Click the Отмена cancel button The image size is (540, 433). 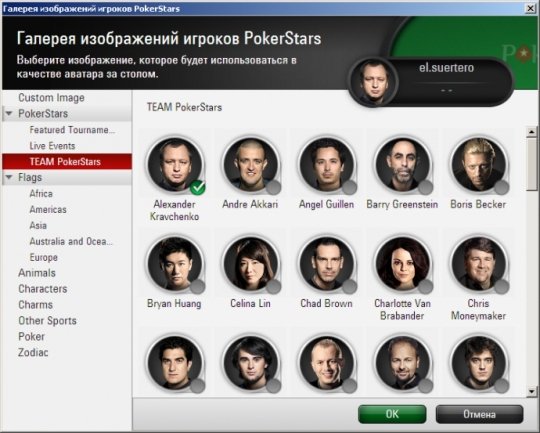[479, 414]
